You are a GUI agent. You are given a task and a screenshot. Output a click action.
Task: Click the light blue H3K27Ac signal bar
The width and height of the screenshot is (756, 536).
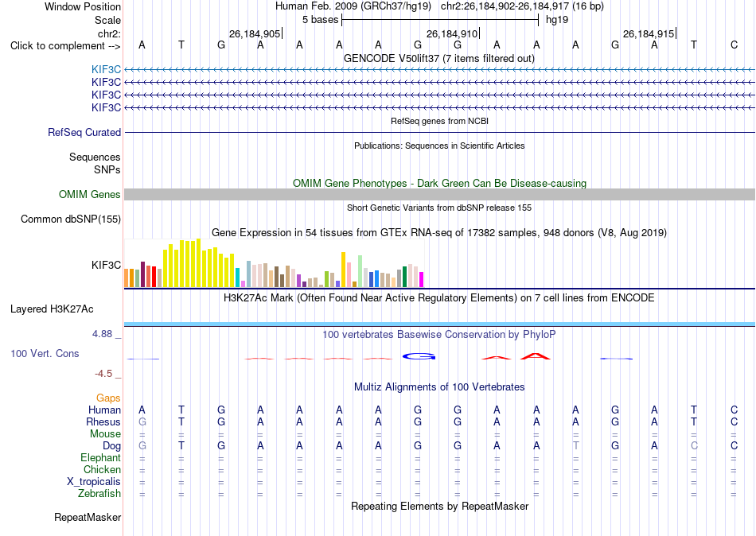(x=439, y=324)
